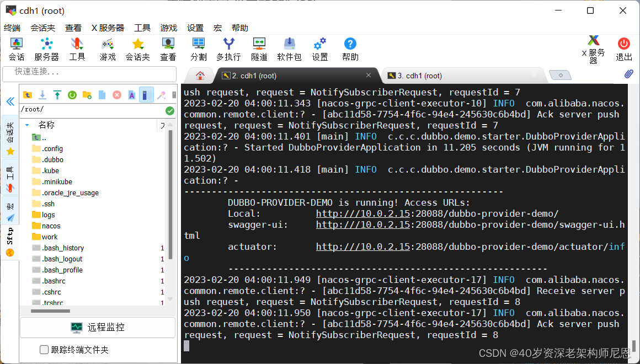The image size is (640, 364).
Task: Open a new terminal tab
Action: pos(560,75)
